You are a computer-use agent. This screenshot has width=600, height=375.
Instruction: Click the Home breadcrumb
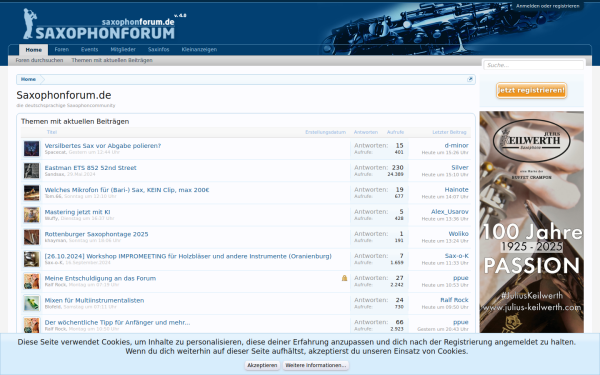(x=28, y=79)
